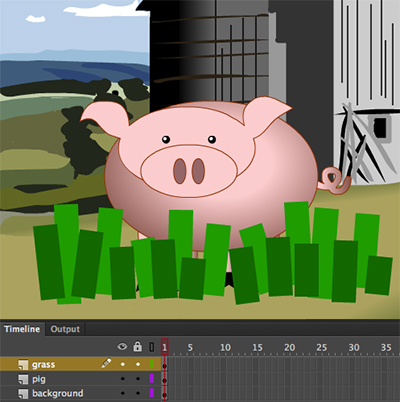This screenshot has height=402, width=400.
Task: Toggle visibility dot of pig layer
Action: (x=123, y=379)
